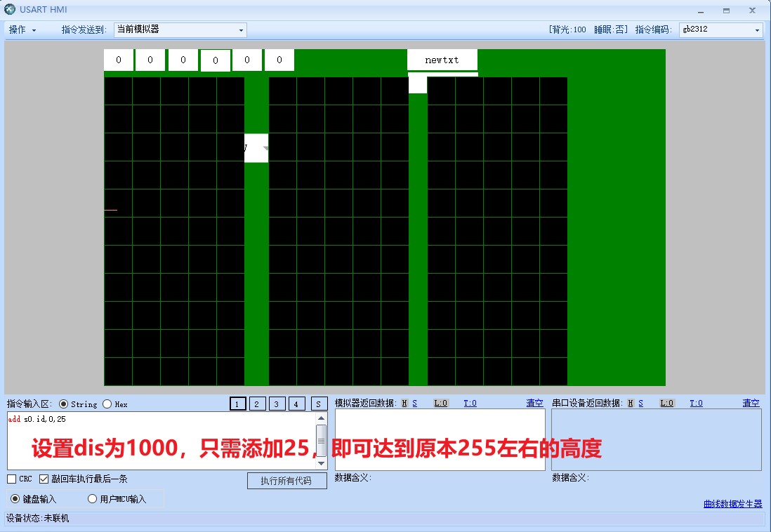771x532 pixels.
Task: Clear serial device return data with 清空
Action: tap(751, 403)
